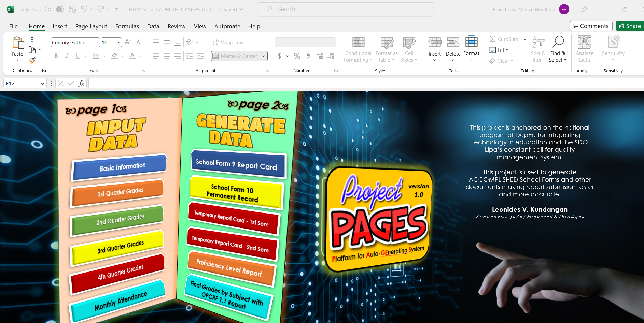Switch to the Formulas tab
Image resolution: width=644 pixels, height=323 pixels.
pos(127,26)
